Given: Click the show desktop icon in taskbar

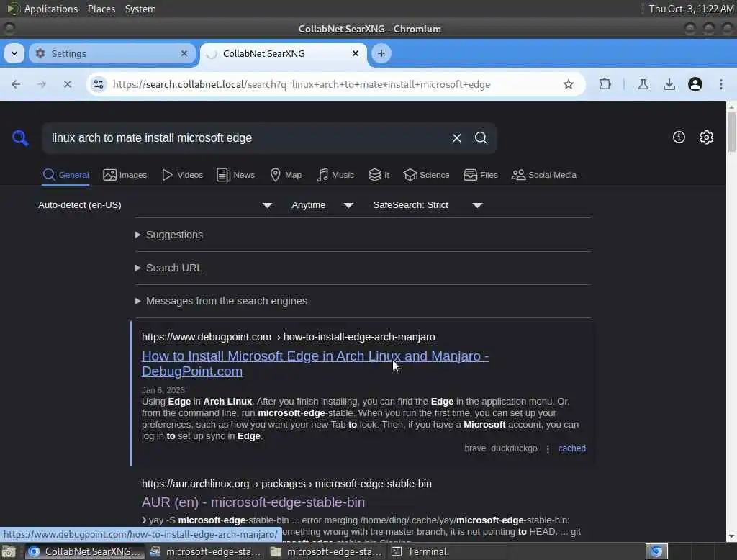Looking at the screenshot, I should tap(9, 551).
